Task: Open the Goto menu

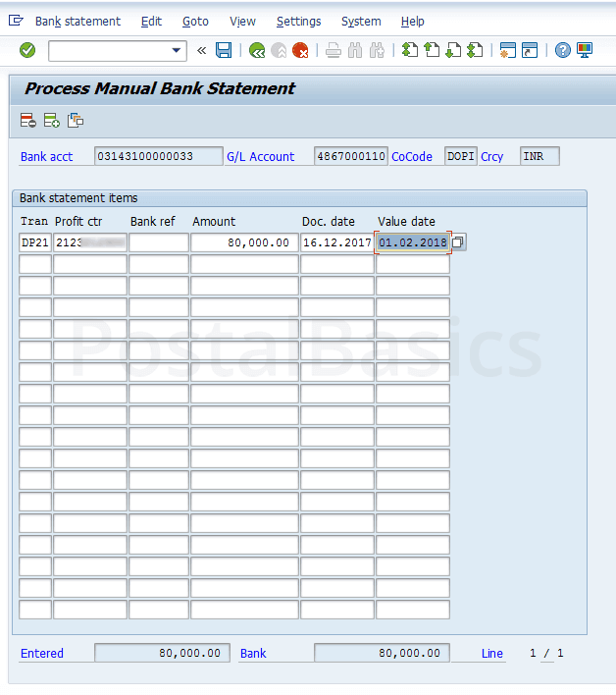Action: coord(195,21)
